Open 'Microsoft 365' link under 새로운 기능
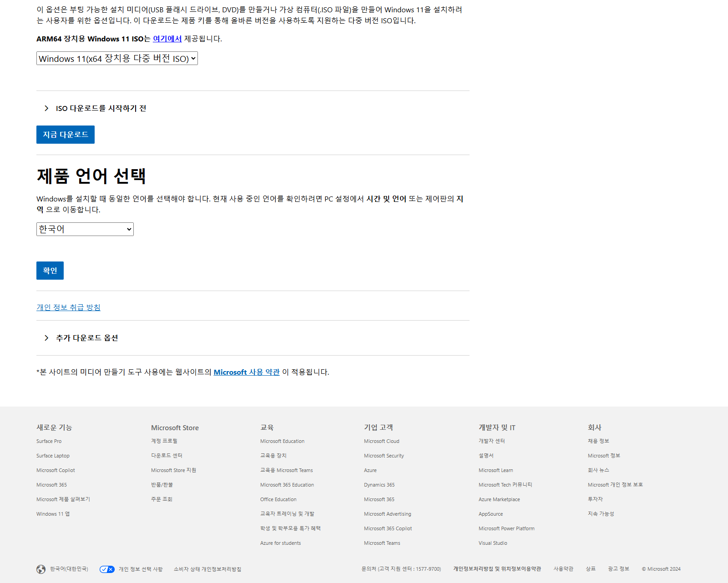 click(51, 485)
